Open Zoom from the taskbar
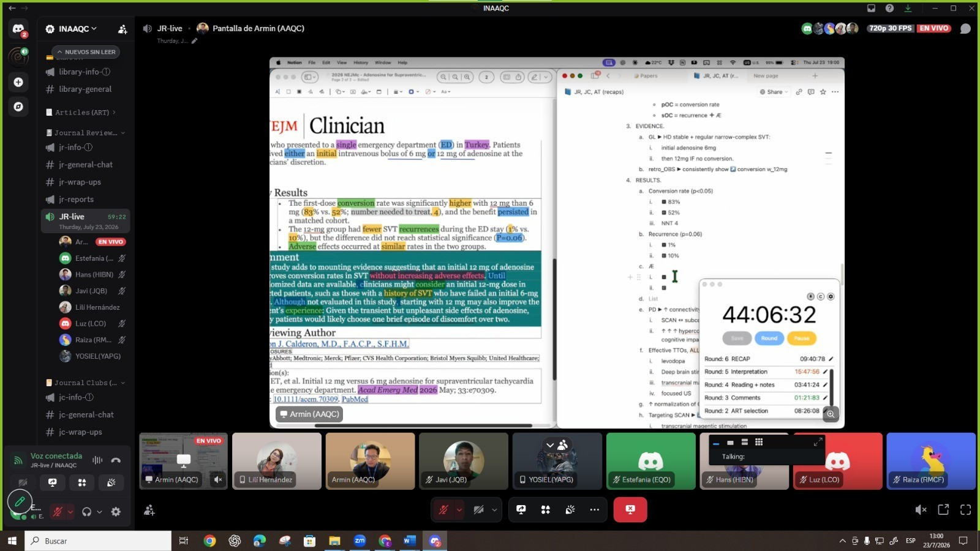Image resolution: width=980 pixels, height=551 pixels. (x=360, y=541)
